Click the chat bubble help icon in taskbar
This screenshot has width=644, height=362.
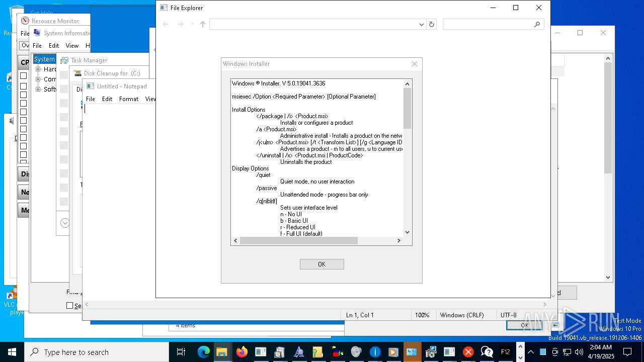click(x=487, y=352)
